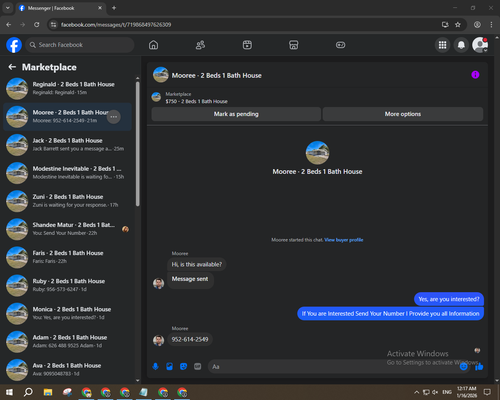Navigate back in Chrome
The height and width of the screenshot is (400, 500).
9,25
